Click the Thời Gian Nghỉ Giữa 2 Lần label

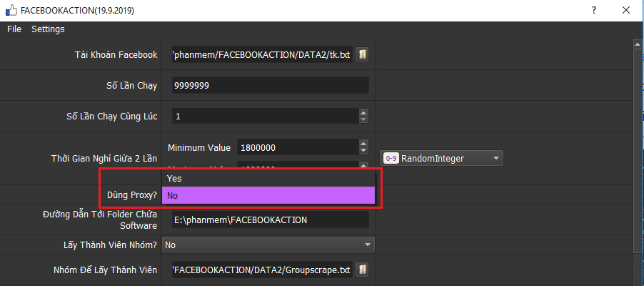pyautogui.click(x=104, y=158)
